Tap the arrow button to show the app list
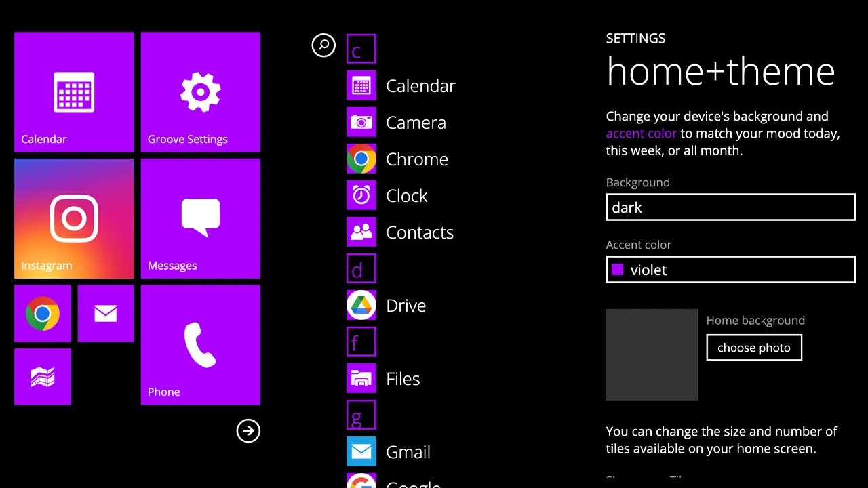The height and width of the screenshot is (488, 868). [248, 430]
